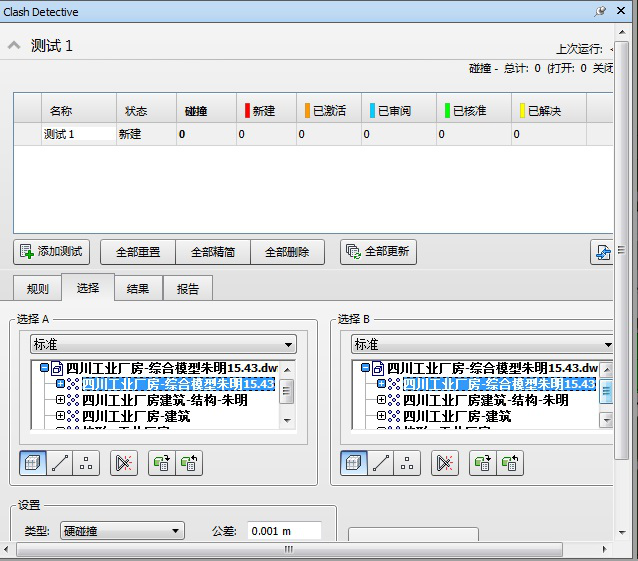Screen dimensions: 638x561
Task: Click the 添加测试 (Add Test) button
Action: click(52, 252)
